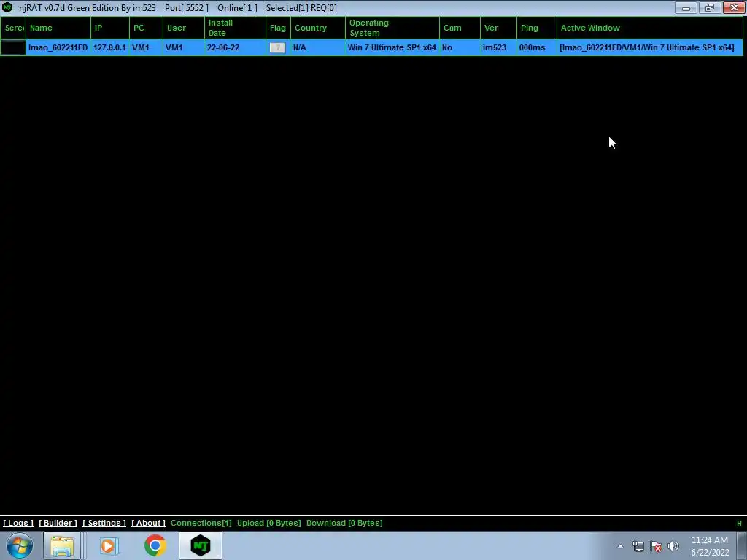Click the njRAT icon in the title bar
This screenshot has width=747, height=560.
coord(7,7)
